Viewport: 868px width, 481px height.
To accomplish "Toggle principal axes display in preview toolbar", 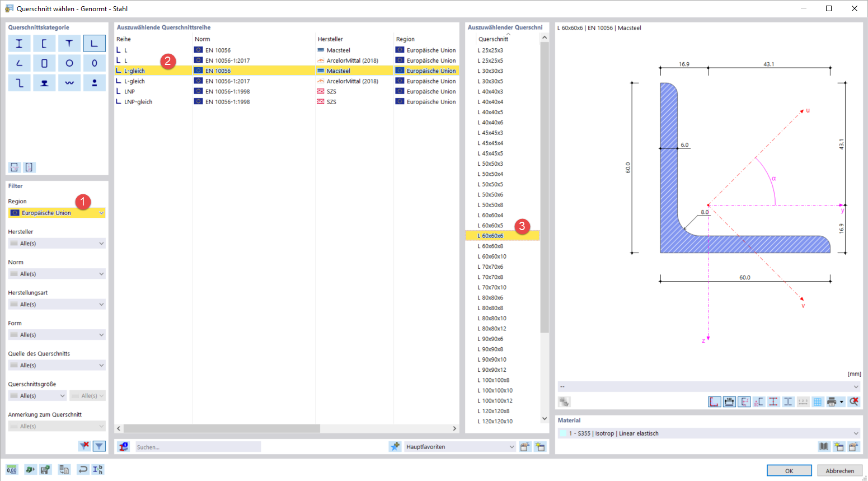I will coord(744,401).
